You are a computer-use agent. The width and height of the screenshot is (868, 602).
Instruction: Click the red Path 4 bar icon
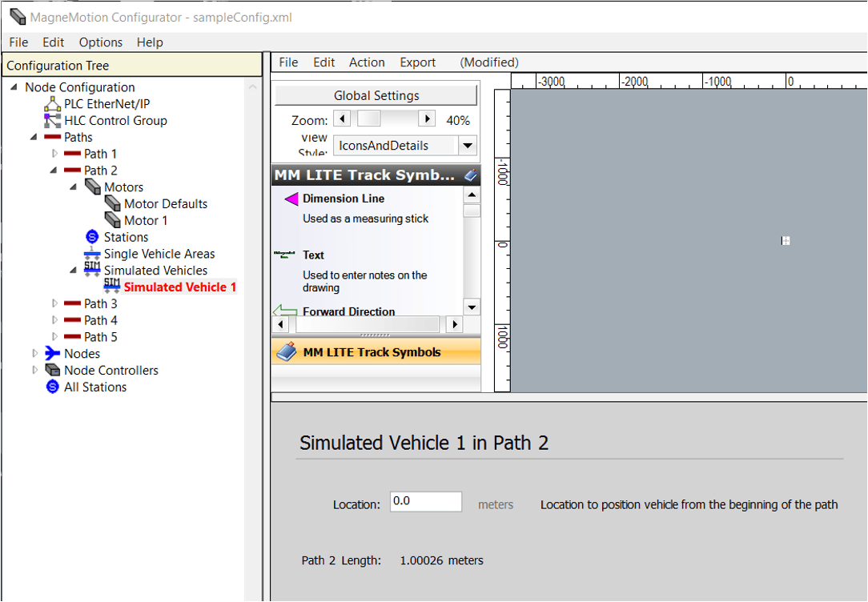point(72,320)
